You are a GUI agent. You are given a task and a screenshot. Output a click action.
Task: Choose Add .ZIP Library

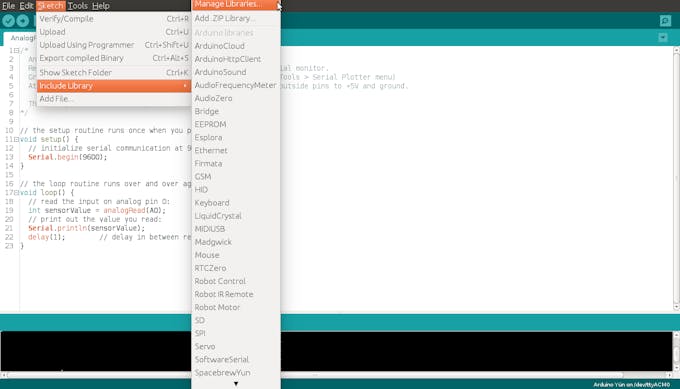(x=236, y=18)
